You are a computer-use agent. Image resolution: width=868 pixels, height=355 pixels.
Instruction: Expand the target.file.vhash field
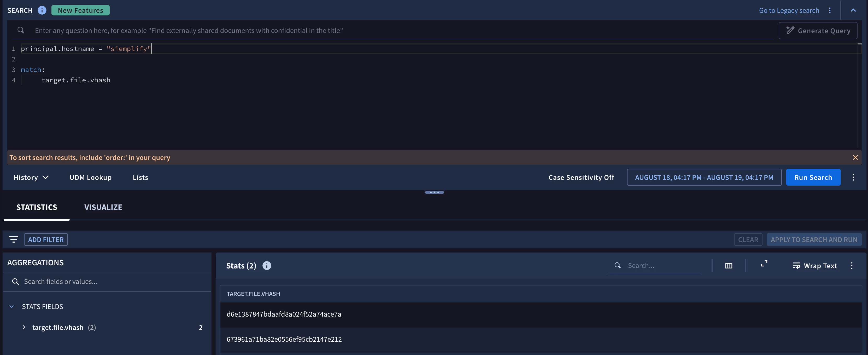click(x=24, y=327)
